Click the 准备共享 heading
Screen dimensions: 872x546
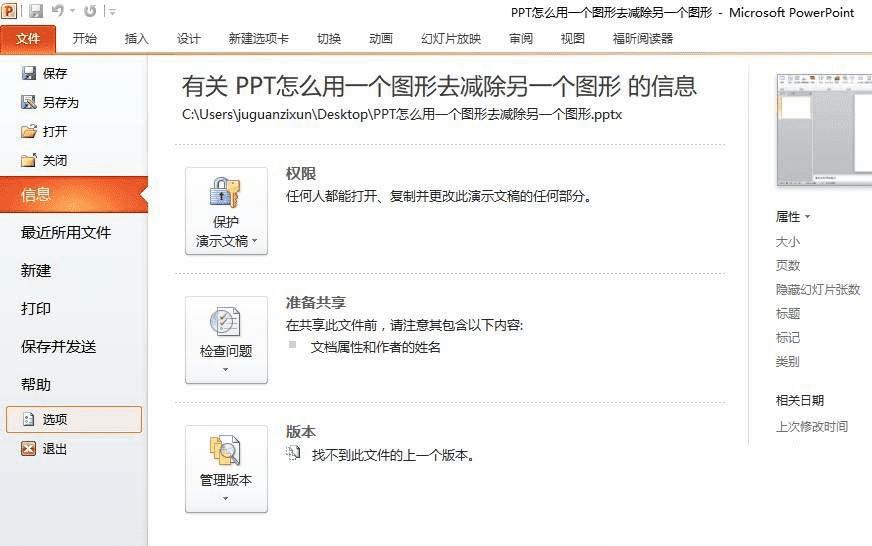pyautogui.click(x=316, y=302)
